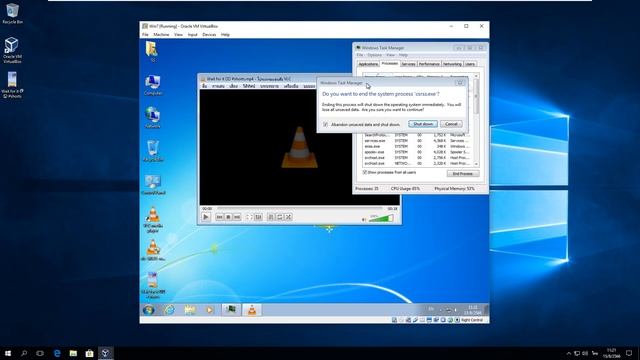Open Microsoft Edge from the host taskbar
The width and height of the screenshot is (640, 360).
57,353
